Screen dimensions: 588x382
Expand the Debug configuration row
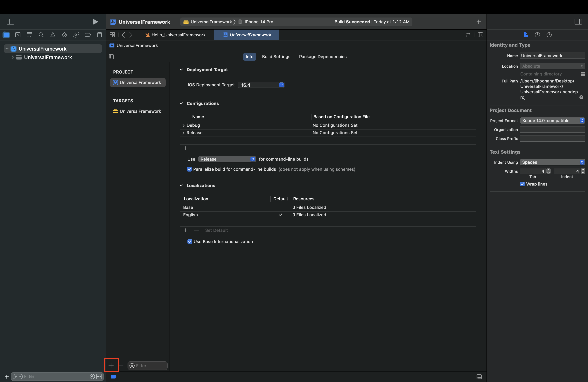183,125
